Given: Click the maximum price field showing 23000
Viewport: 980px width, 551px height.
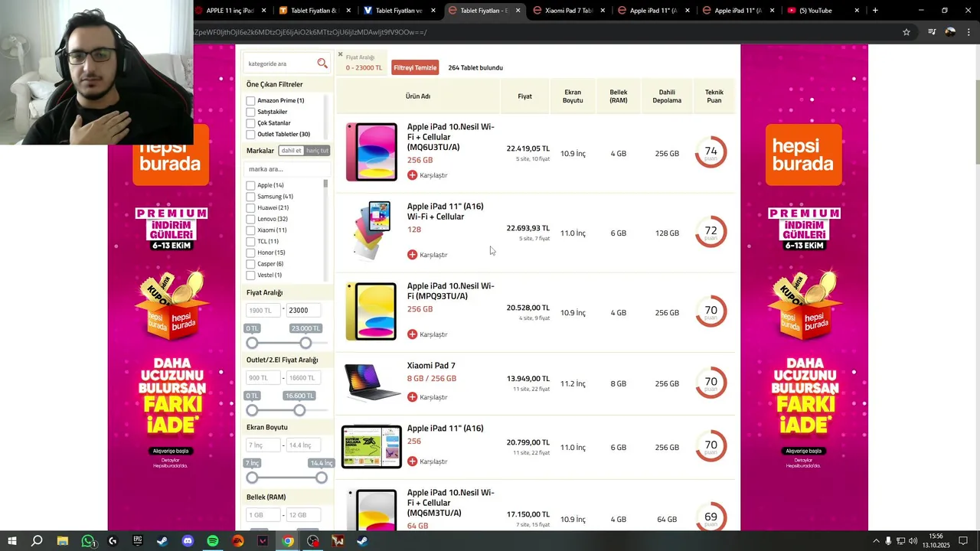Looking at the screenshot, I should [304, 310].
